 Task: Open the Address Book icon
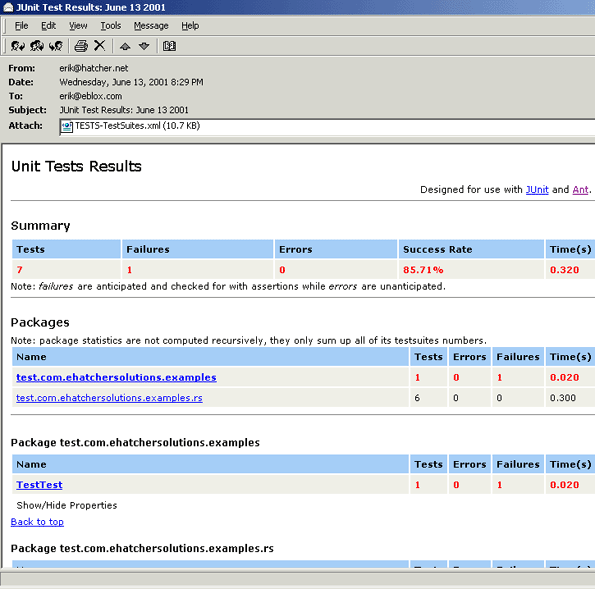(169, 46)
